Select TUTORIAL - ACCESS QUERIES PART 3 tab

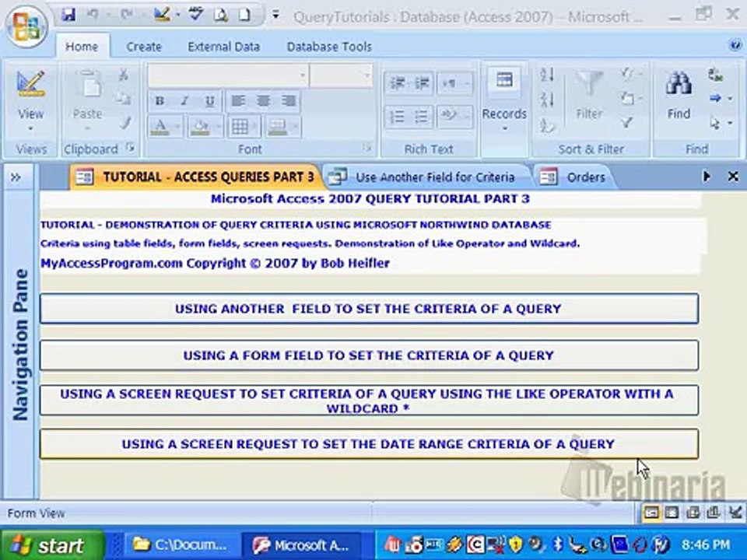pyautogui.click(x=196, y=177)
